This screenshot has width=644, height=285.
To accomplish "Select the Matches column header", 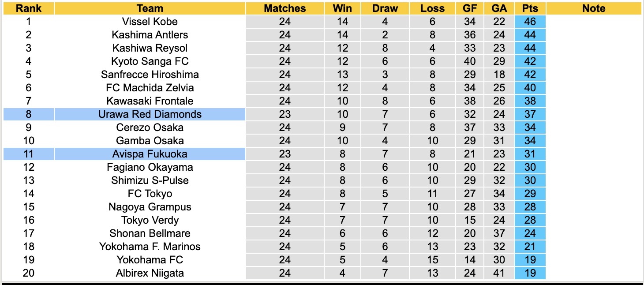I will click(285, 8).
